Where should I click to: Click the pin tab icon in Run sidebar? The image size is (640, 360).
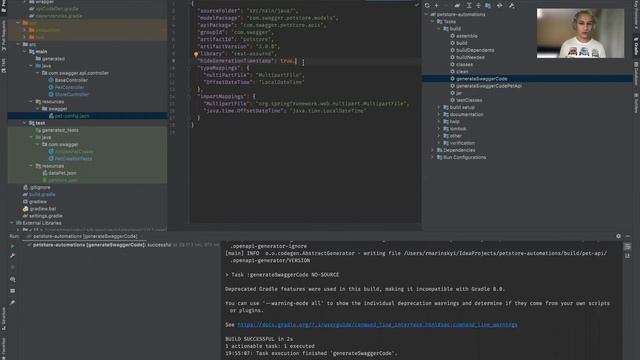coord(12,302)
